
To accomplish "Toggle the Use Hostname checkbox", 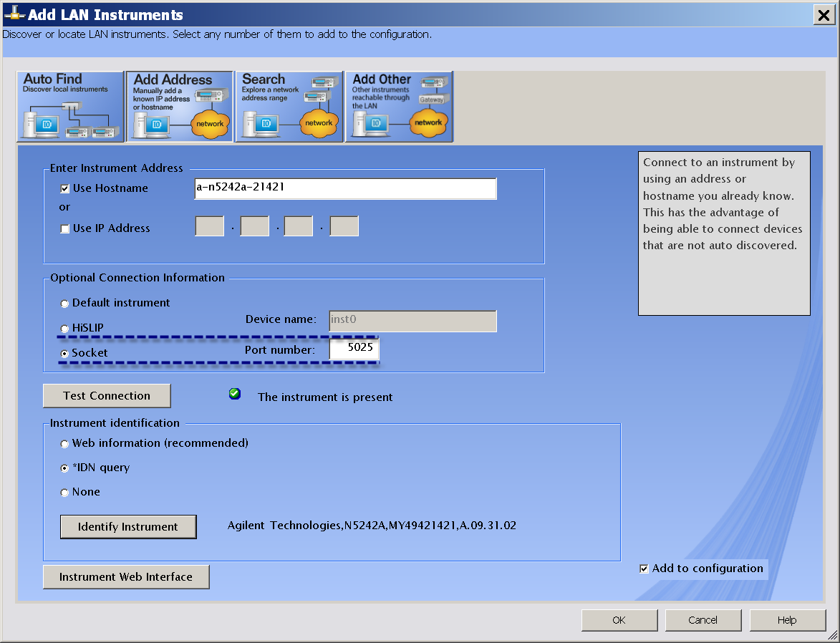I will pyautogui.click(x=65, y=189).
